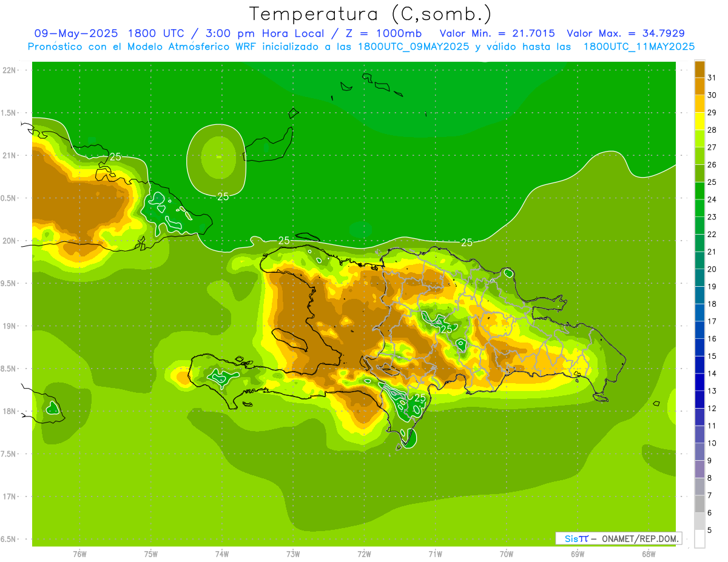The image size is (728, 562).
Task: Click the '18N' latitude axis label
Action: pyautogui.click(x=10, y=411)
